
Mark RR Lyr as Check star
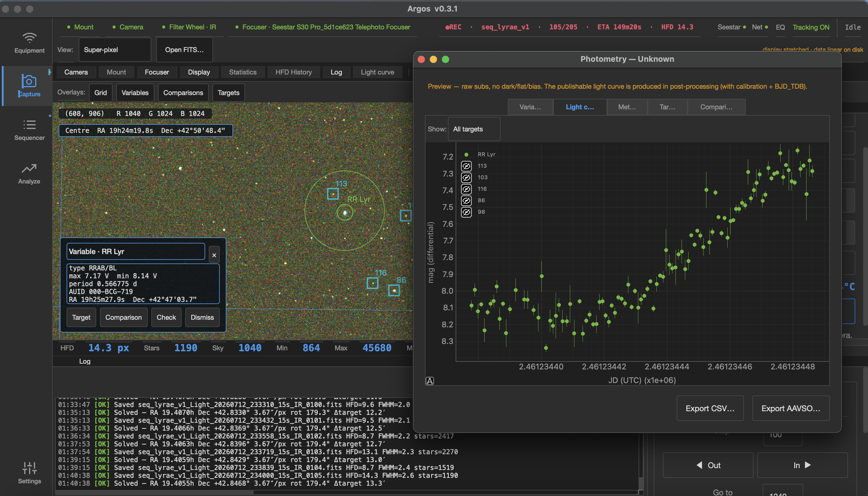[166, 317]
